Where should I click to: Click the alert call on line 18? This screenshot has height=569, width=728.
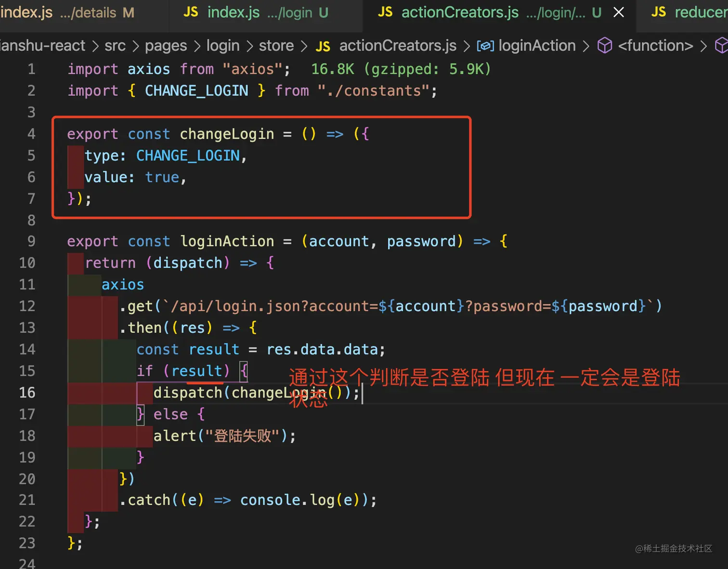point(175,436)
